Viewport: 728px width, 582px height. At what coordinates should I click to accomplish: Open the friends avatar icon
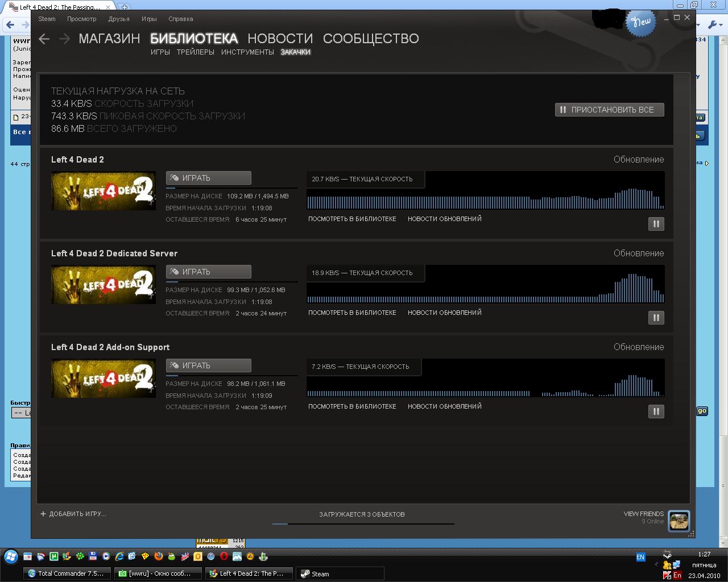679,520
